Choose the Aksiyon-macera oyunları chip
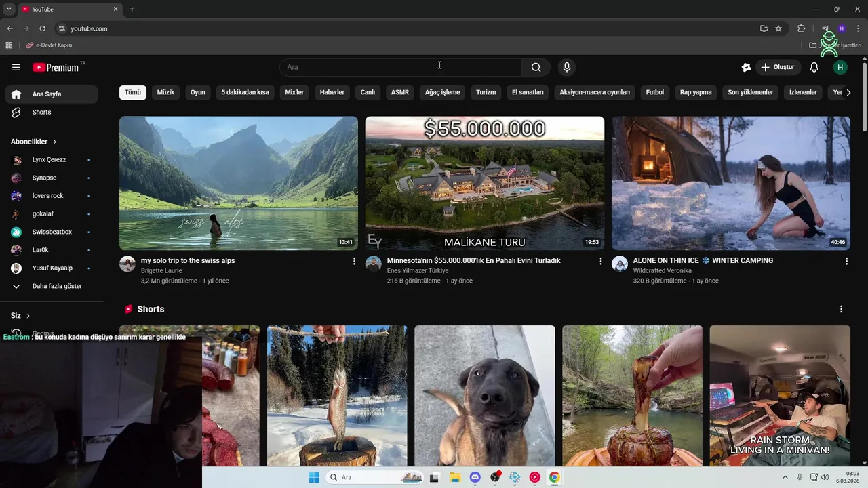 point(595,92)
